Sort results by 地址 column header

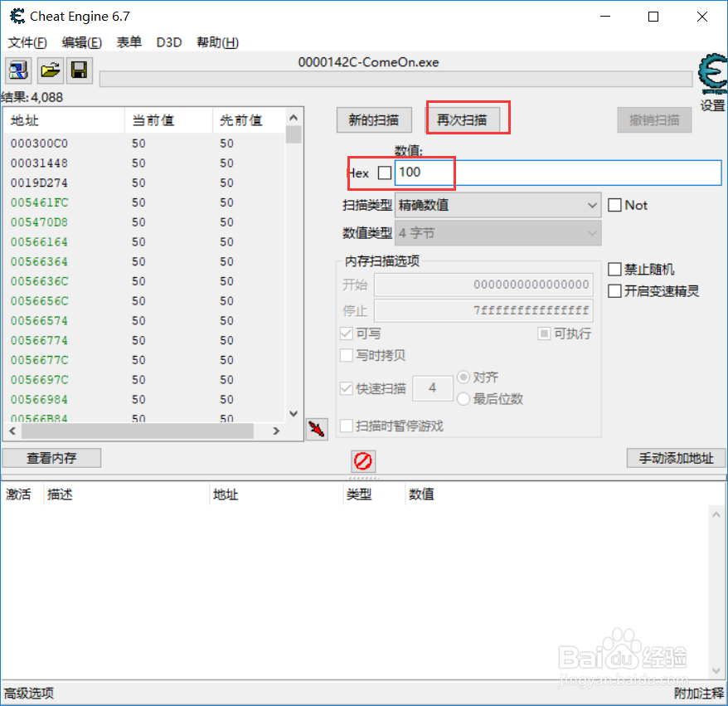pyautogui.click(x=64, y=121)
